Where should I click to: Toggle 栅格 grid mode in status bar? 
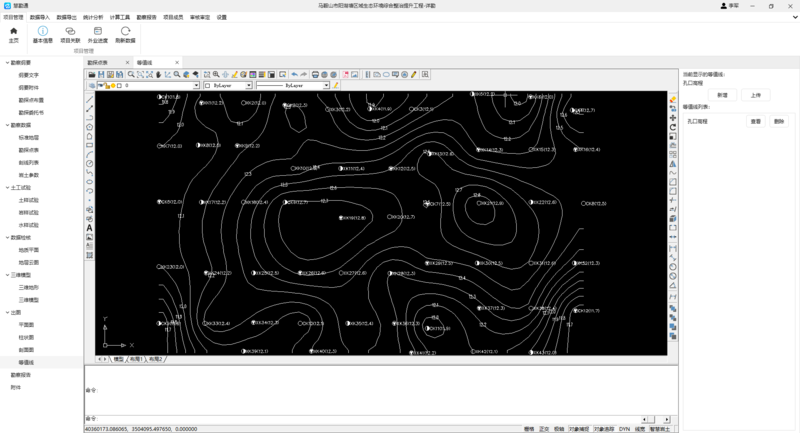point(529,429)
